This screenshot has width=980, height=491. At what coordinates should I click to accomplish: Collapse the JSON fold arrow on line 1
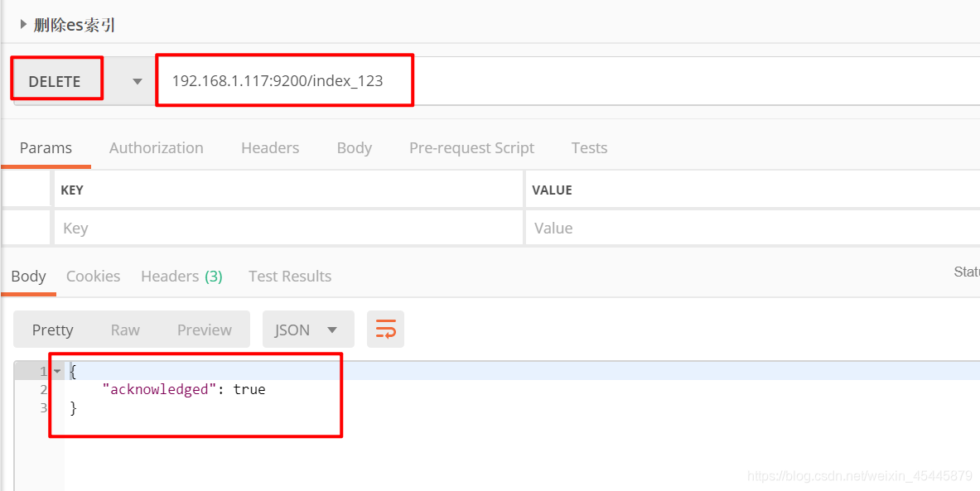57,372
